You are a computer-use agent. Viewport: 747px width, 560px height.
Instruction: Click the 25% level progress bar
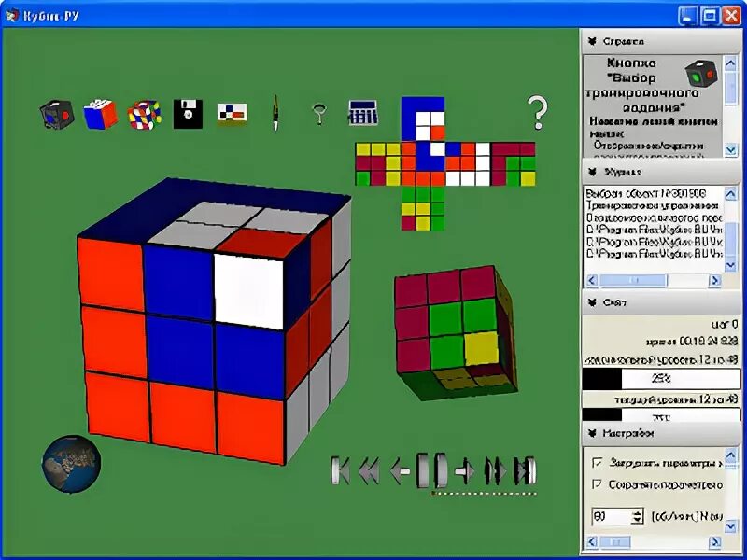tap(661, 379)
